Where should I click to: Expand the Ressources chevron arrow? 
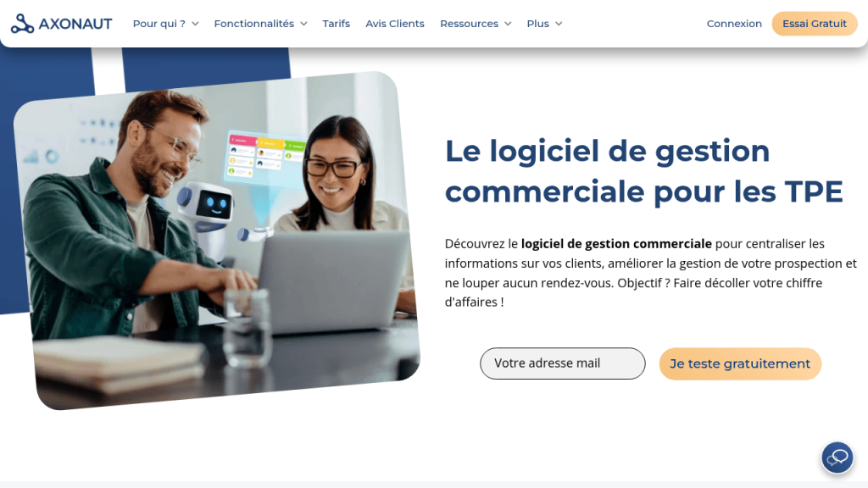point(508,24)
